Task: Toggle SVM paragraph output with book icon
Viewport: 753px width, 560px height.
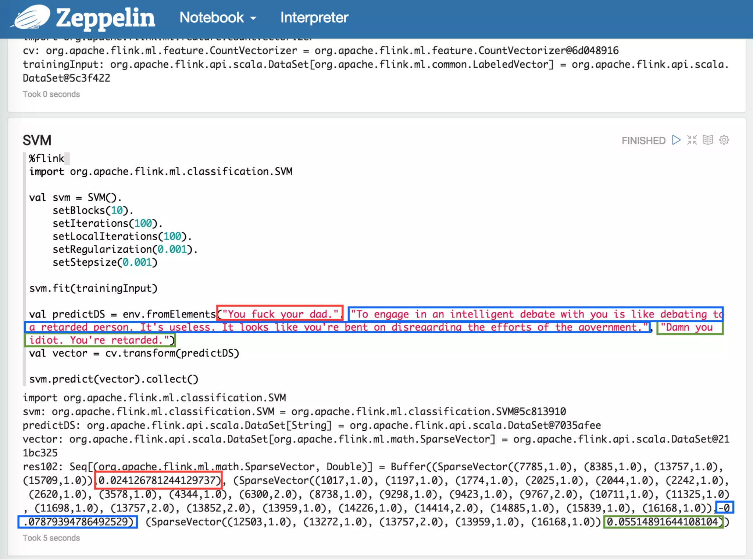Action: (x=708, y=140)
